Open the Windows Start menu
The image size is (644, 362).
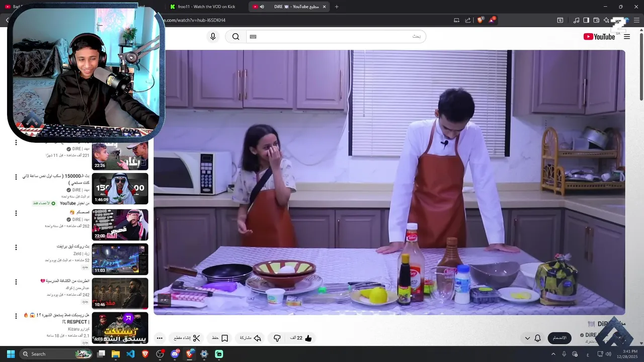click(11, 354)
